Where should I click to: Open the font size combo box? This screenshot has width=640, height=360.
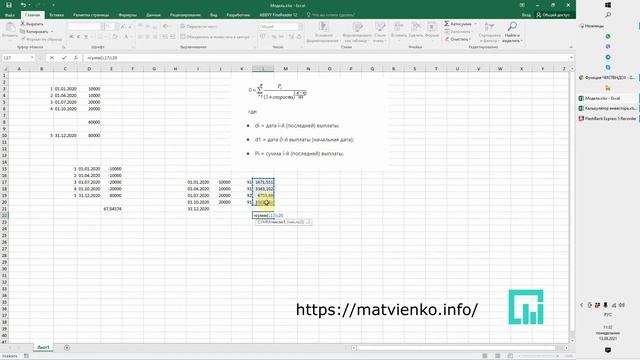click(x=110, y=27)
